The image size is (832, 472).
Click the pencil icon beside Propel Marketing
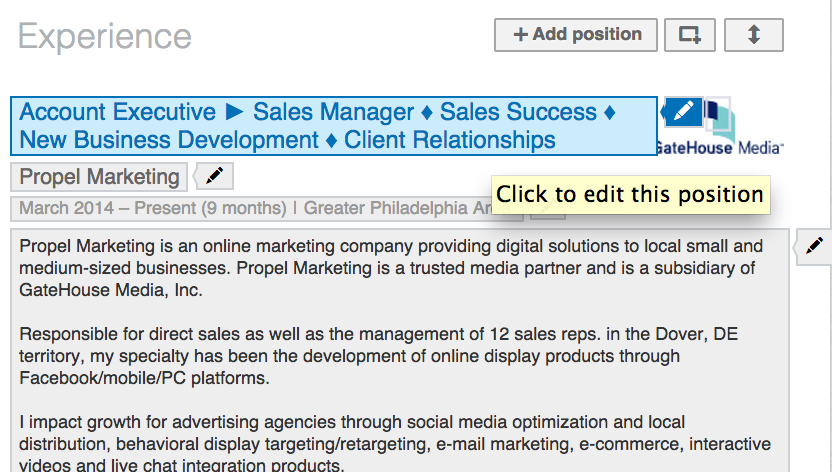214,176
